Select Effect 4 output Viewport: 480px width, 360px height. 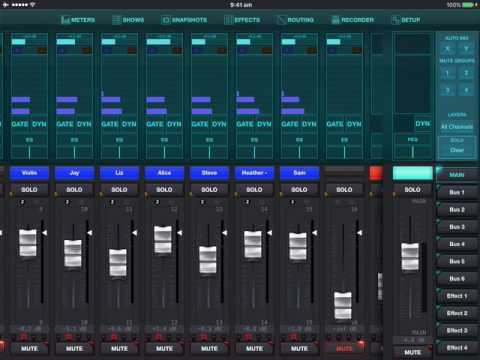tap(457, 348)
